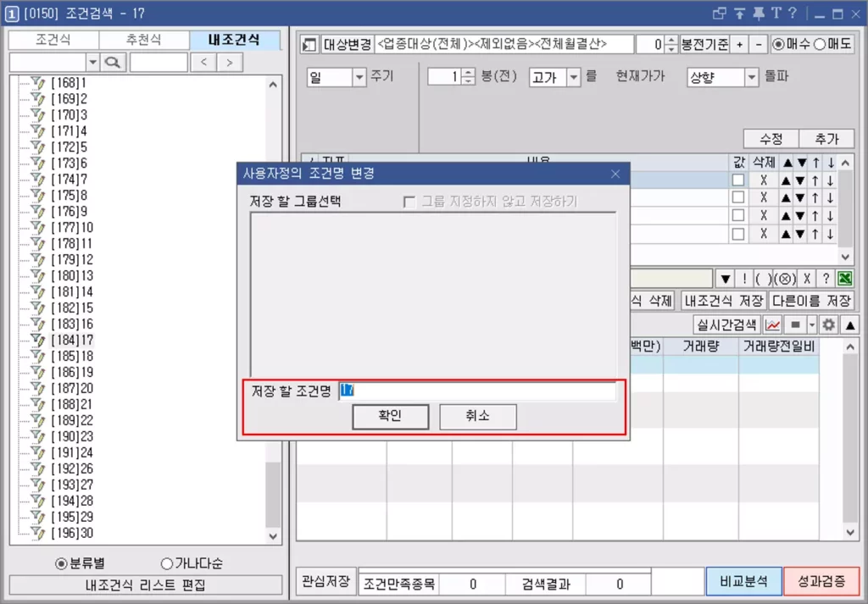Collapse results with black up-triangle

(x=849, y=325)
